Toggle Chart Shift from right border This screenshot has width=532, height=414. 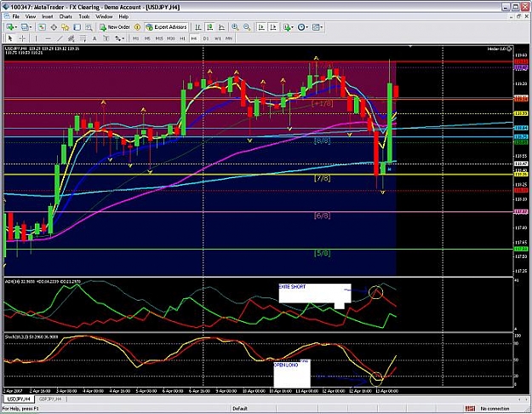pyautogui.click(x=273, y=27)
